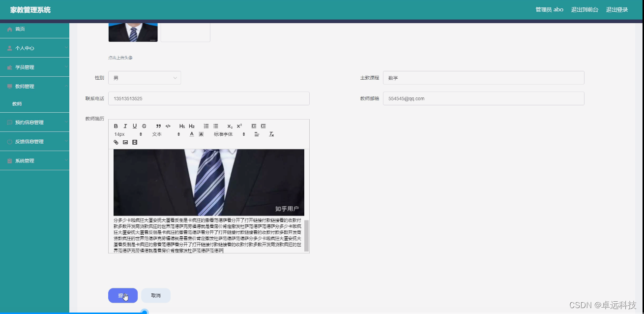Click the 家教管理系统 title
This screenshot has height=314, width=644.
(x=30, y=10)
